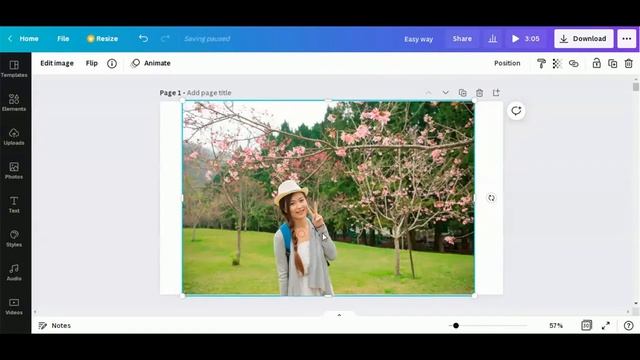
Task: Select the cherry blossom photo on canvas
Action: [x=328, y=198]
